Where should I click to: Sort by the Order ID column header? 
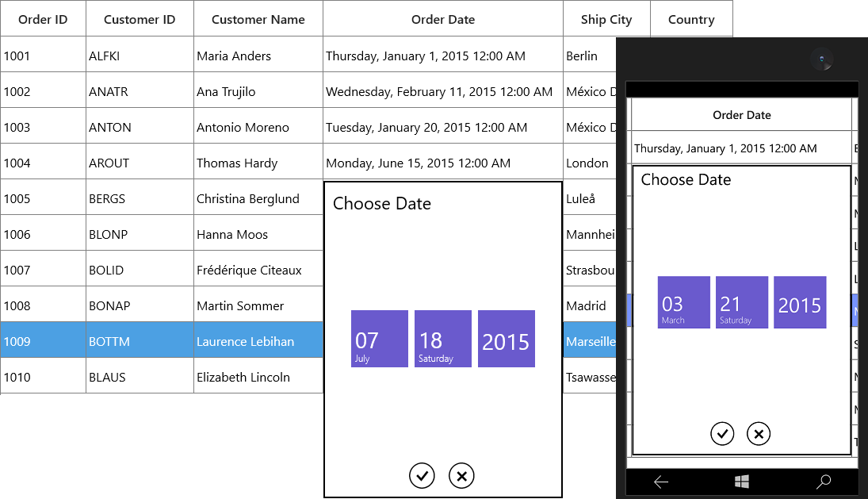coord(43,19)
